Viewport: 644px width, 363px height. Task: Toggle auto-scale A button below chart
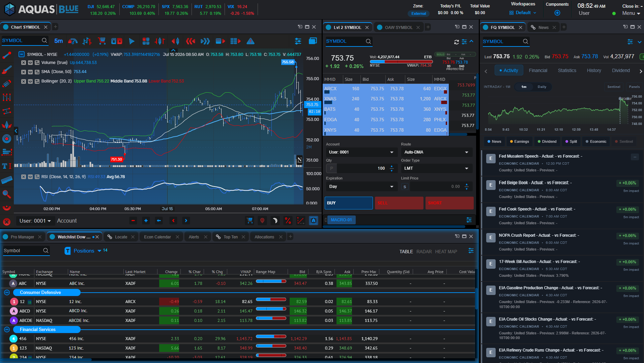(x=314, y=221)
